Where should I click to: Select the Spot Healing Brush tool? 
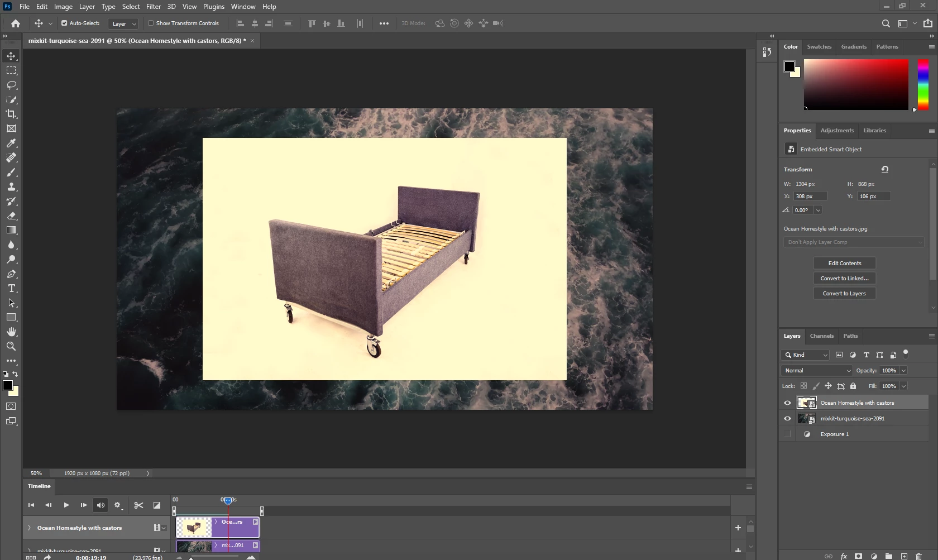pos(11,157)
